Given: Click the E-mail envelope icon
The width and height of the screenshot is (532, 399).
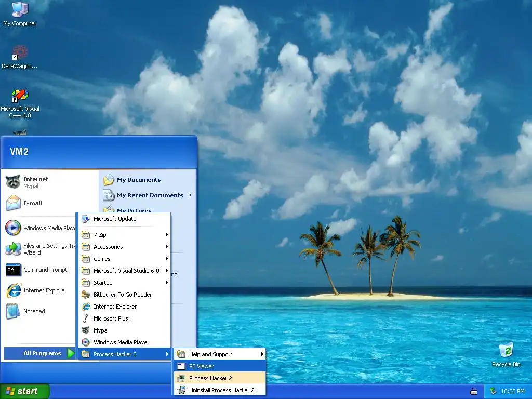Looking at the screenshot, I should click(13, 203).
